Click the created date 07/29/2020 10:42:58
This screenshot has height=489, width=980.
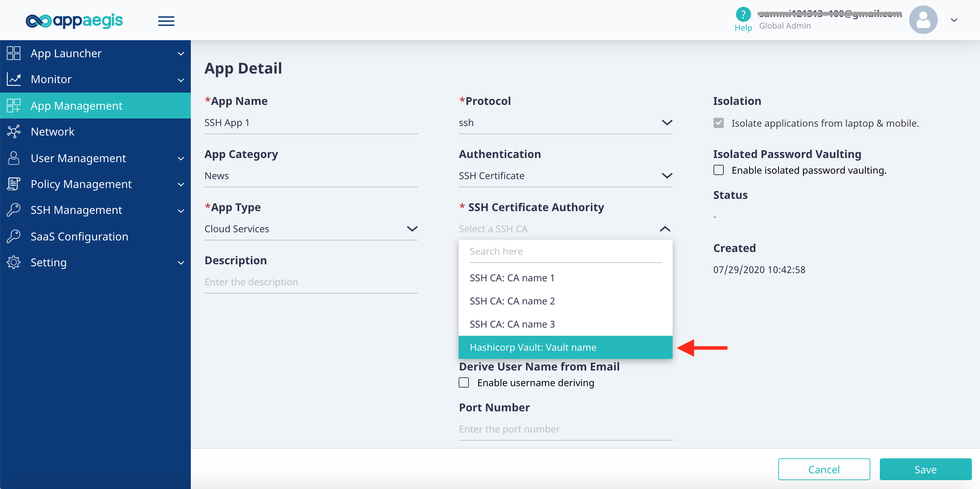pyautogui.click(x=759, y=270)
